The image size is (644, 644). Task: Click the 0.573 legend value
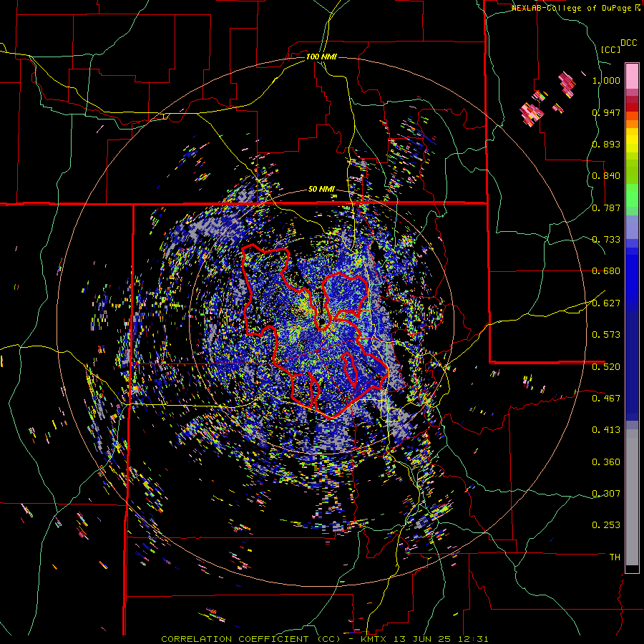click(606, 335)
